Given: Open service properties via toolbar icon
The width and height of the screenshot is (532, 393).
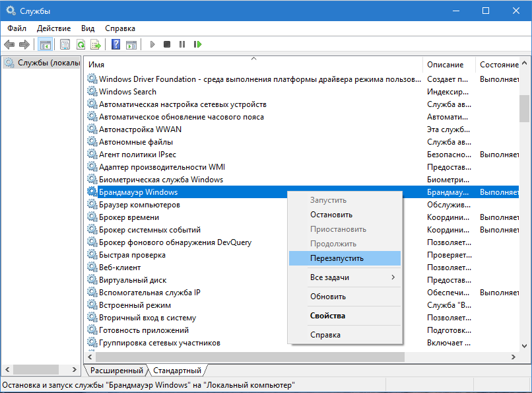Looking at the screenshot, I should click(x=64, y=44).
